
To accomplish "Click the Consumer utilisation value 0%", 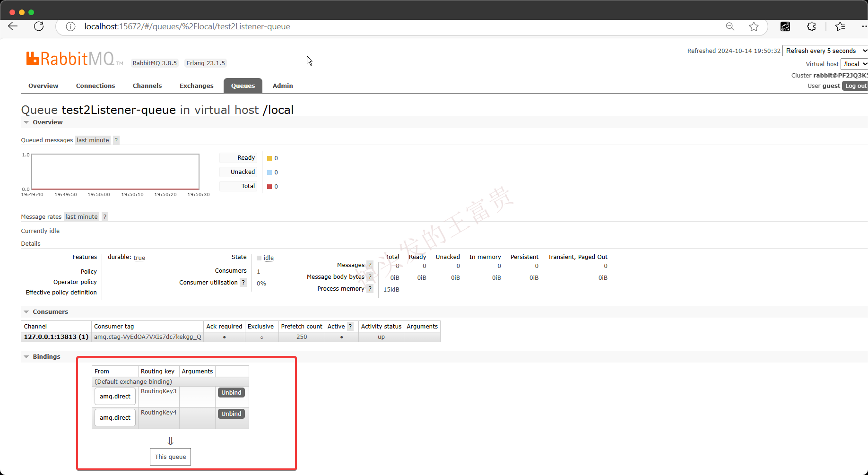I will point(261,284).
